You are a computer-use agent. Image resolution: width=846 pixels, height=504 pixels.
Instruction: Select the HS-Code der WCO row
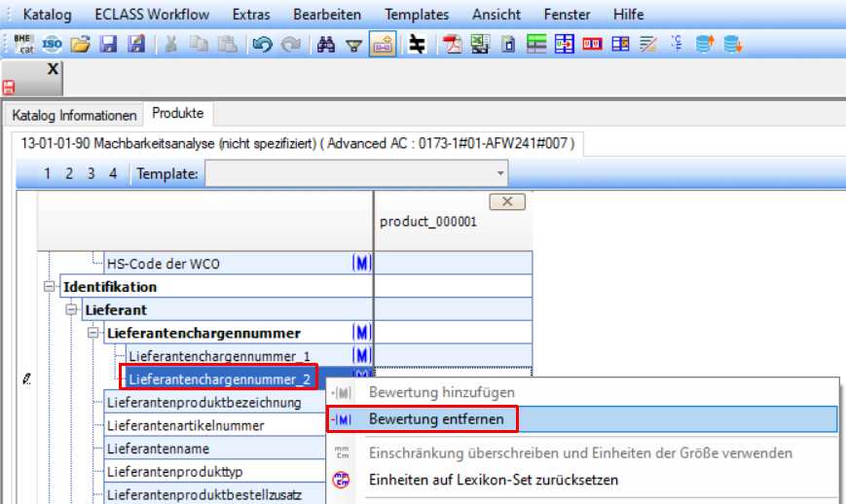click(x=238, y=264)
